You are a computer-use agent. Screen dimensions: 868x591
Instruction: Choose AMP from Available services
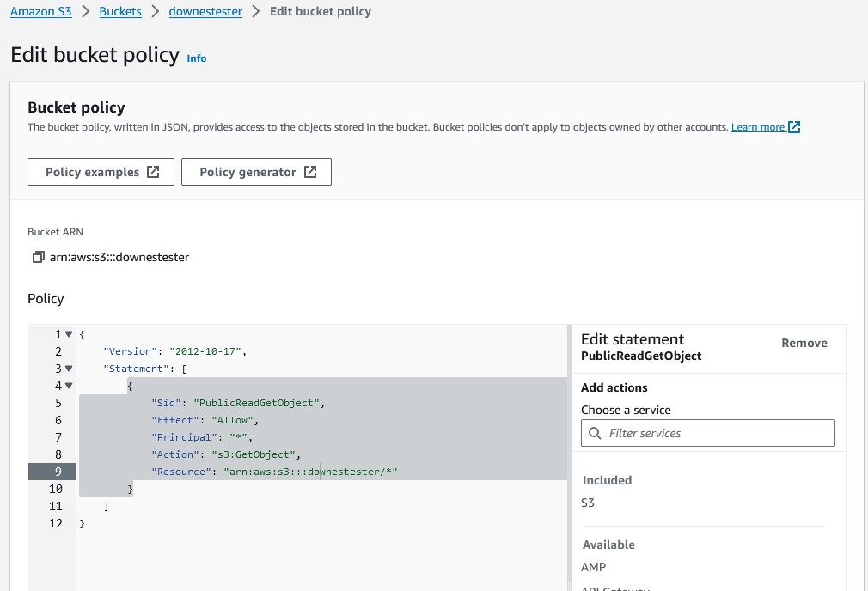click(594, 567)
